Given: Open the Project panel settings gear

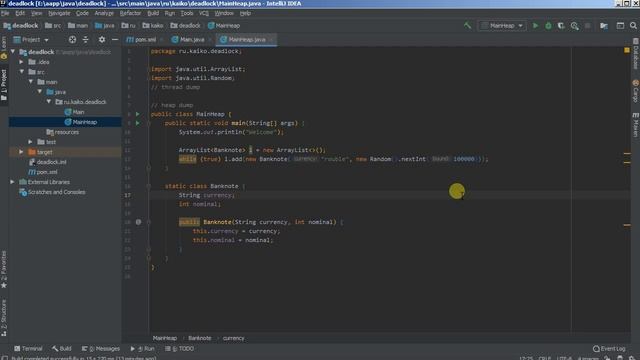Looking at the screenshot, I should pos(102,40).
